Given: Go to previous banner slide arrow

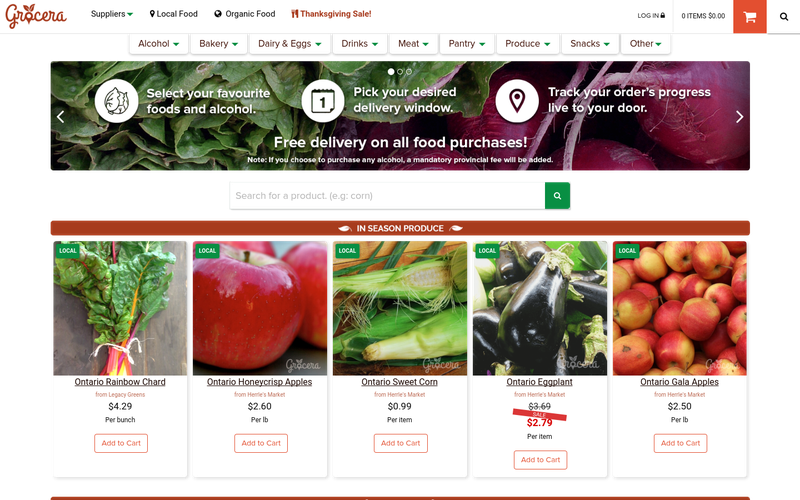Looking at the screenshot, I should click(61, 117).
